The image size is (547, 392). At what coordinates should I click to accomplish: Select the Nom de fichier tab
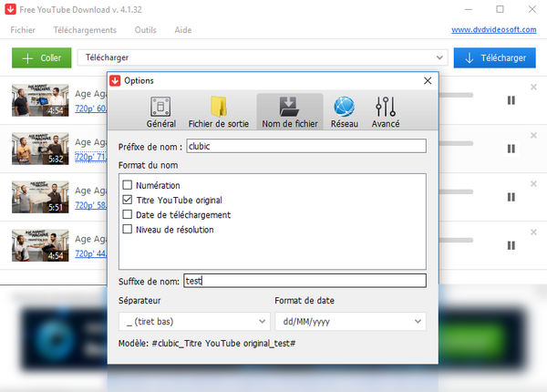click(290, 112)
